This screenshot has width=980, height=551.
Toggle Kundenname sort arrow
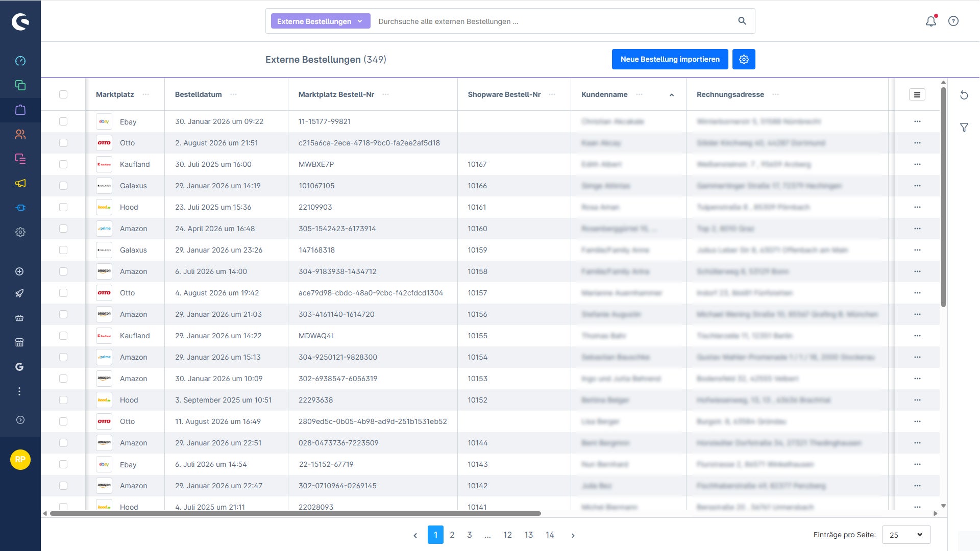pos(672,95)
